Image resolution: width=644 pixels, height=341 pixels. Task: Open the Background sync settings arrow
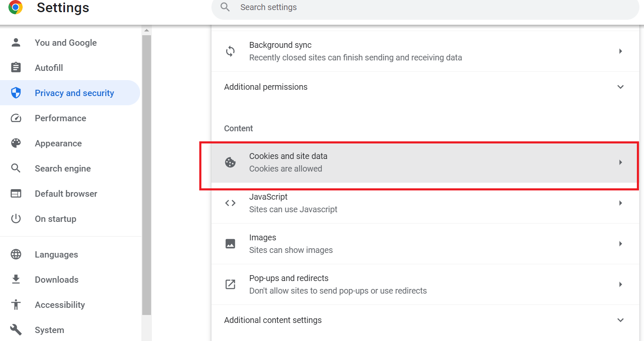(620, 51)
